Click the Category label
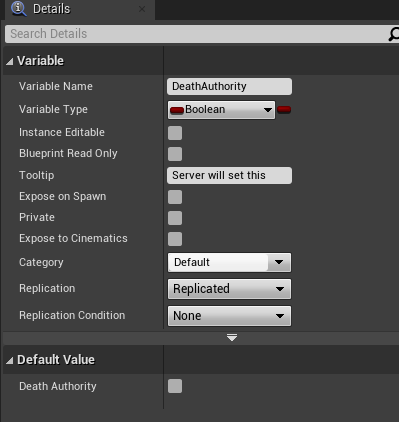 (41, 262)
